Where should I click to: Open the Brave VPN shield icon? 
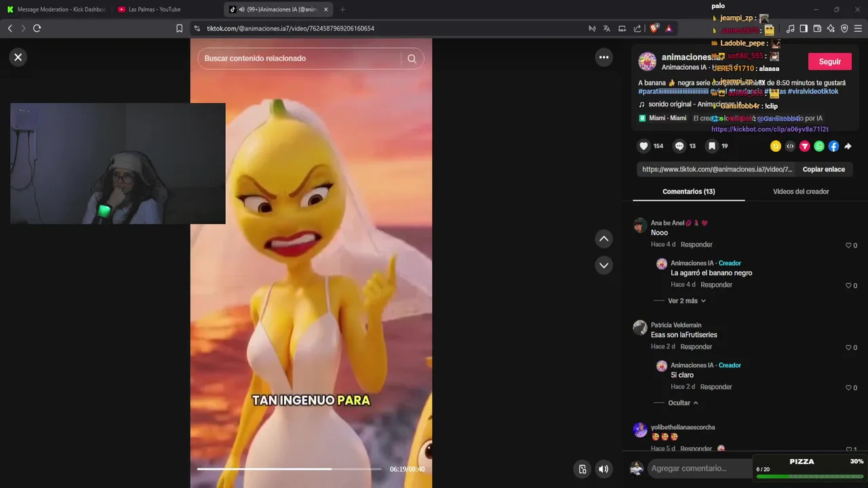(844, 28)
